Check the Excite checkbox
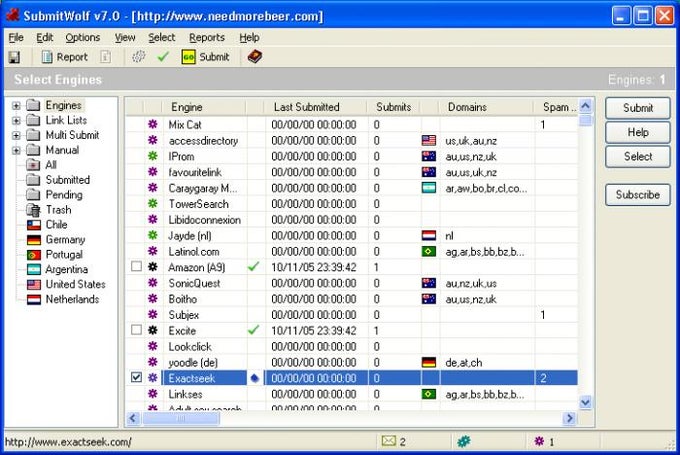This screenshot has height=455, width=680. (136, 330)
